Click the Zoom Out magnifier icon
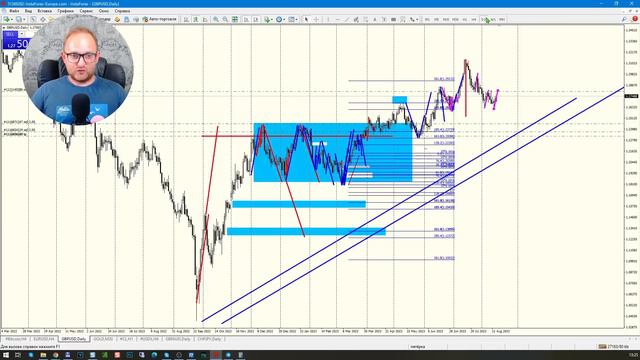Viewport: 640px width, 360px height. point(225,19)
